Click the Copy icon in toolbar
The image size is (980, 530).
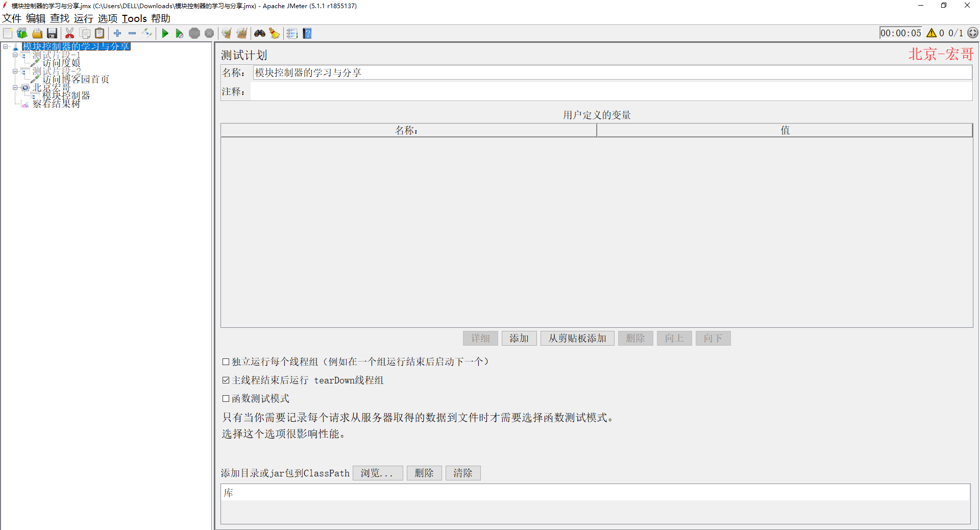[x=85, y=33]
